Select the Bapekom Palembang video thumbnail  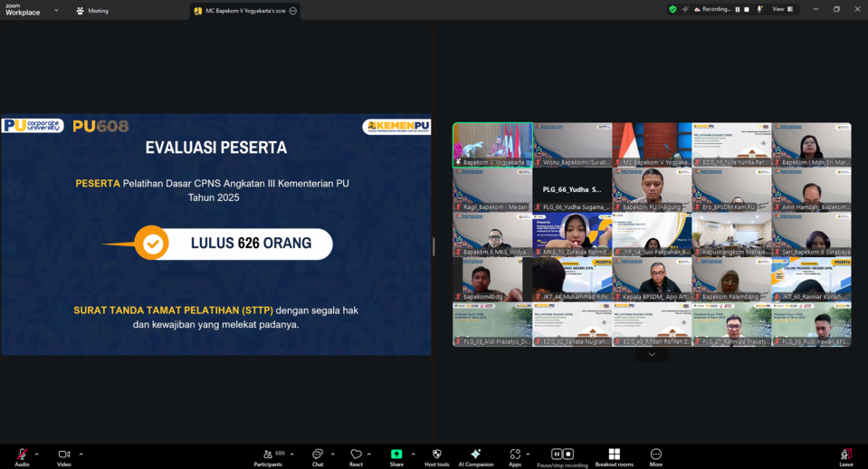point(731,280)
